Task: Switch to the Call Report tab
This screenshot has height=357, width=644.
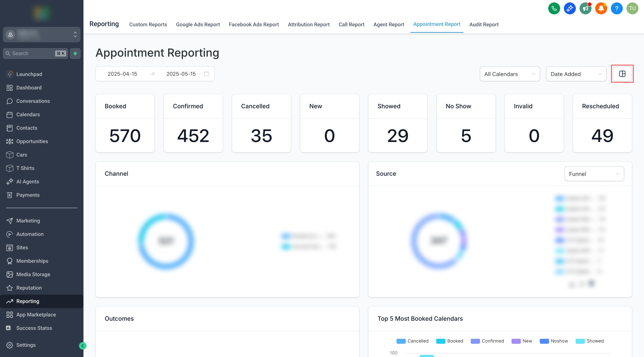Action: (351, 24)
